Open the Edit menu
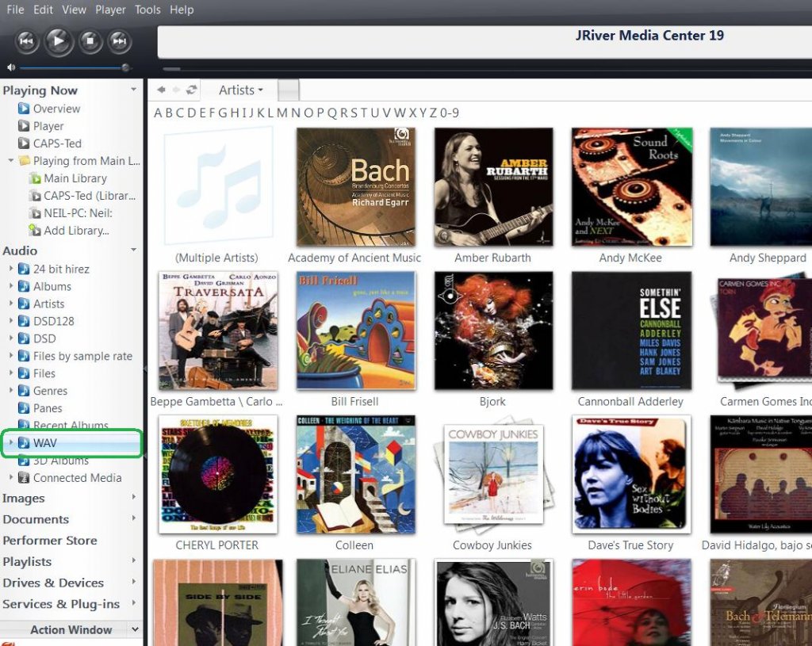Viewport: 812px width, 646px height. pos(43,10)
